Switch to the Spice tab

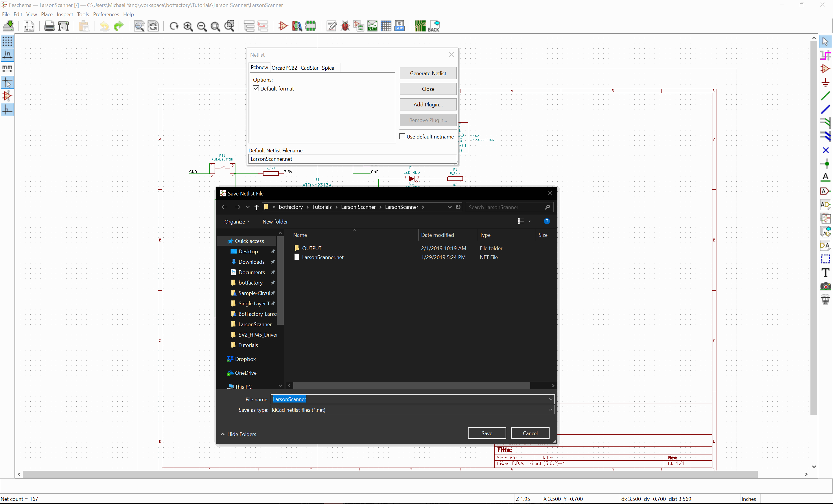pos(328,68)
